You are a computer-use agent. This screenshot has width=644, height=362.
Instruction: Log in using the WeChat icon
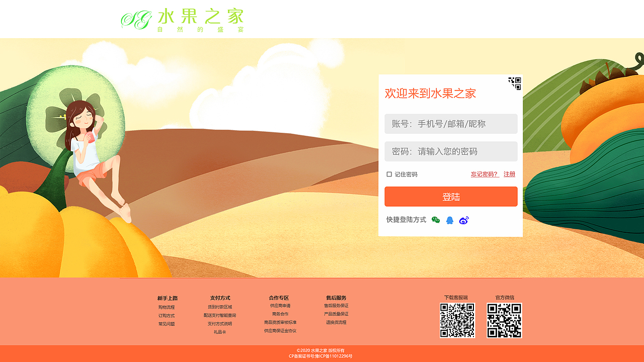coord(436,219)
